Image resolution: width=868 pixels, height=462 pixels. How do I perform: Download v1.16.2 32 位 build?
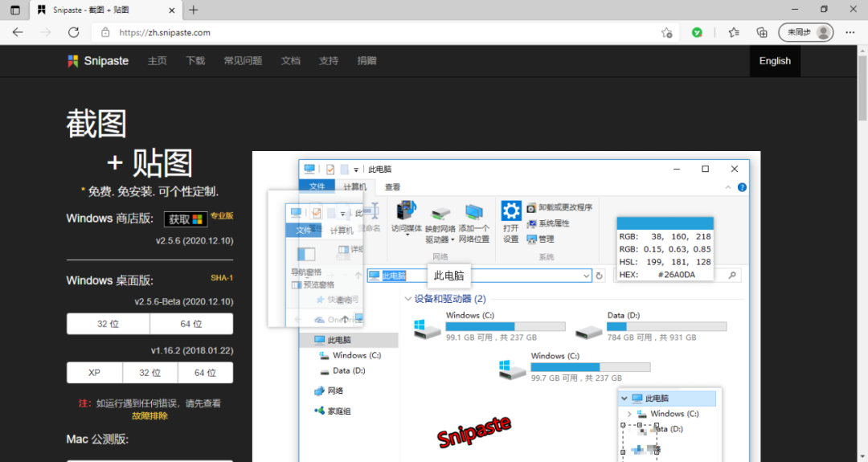(x=150, y=372)
